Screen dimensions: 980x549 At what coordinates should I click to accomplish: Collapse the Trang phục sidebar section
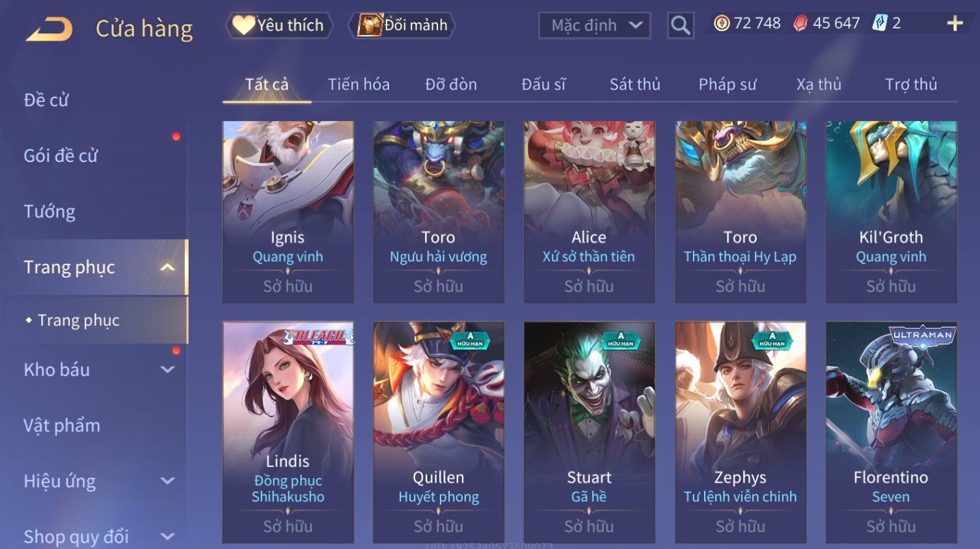coord(167,267)
